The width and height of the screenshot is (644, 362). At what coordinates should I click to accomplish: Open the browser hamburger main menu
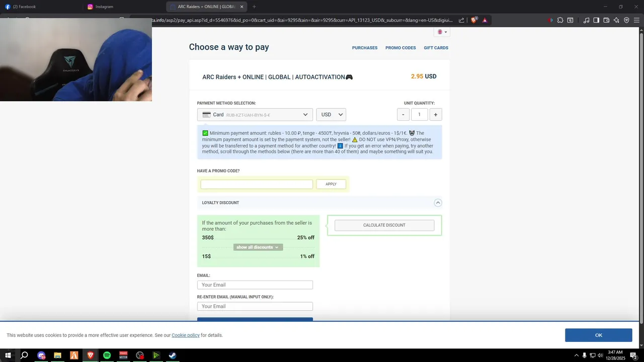point(636,20)
